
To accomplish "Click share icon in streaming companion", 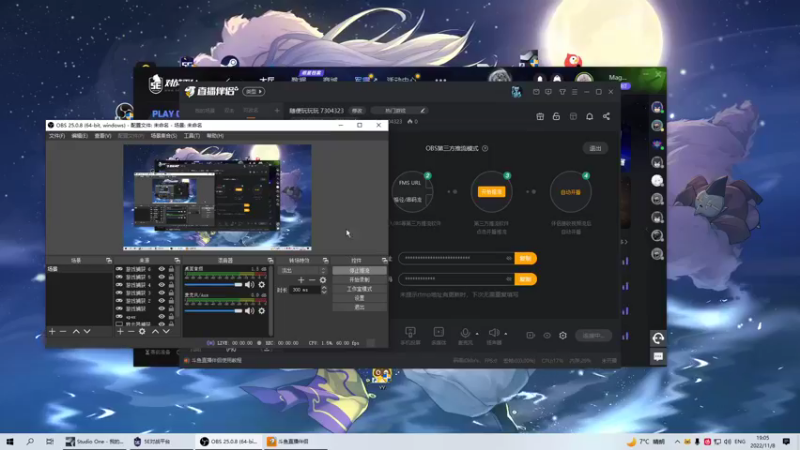I will click(x=607, y=117).
